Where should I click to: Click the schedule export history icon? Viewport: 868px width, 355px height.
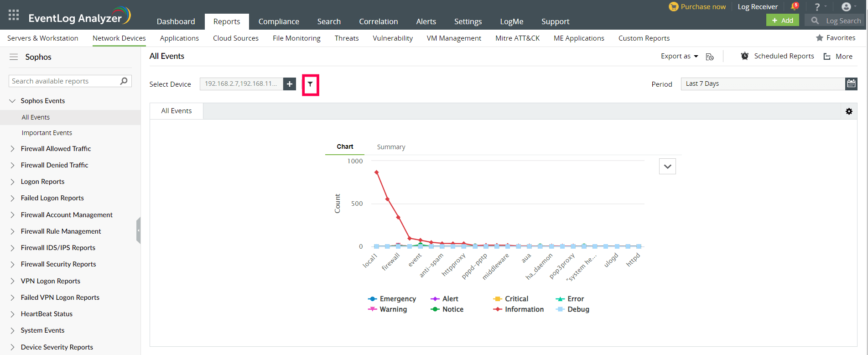pos(710,57)
